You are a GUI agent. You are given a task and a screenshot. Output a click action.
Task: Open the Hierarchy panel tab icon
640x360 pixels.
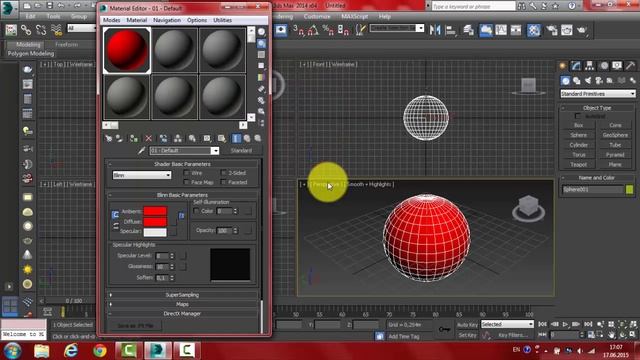(x=589, y=65)
